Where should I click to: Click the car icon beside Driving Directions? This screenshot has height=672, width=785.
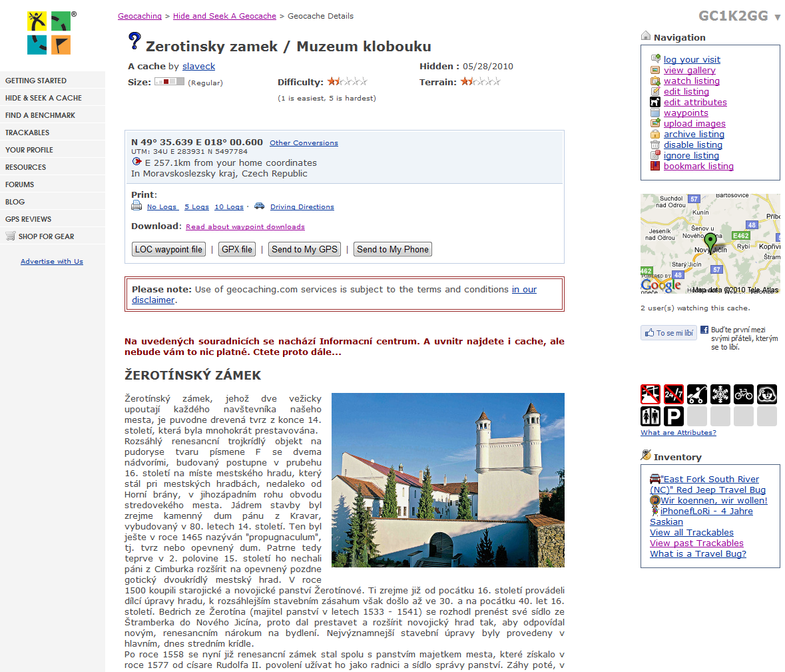coord(259,206)
